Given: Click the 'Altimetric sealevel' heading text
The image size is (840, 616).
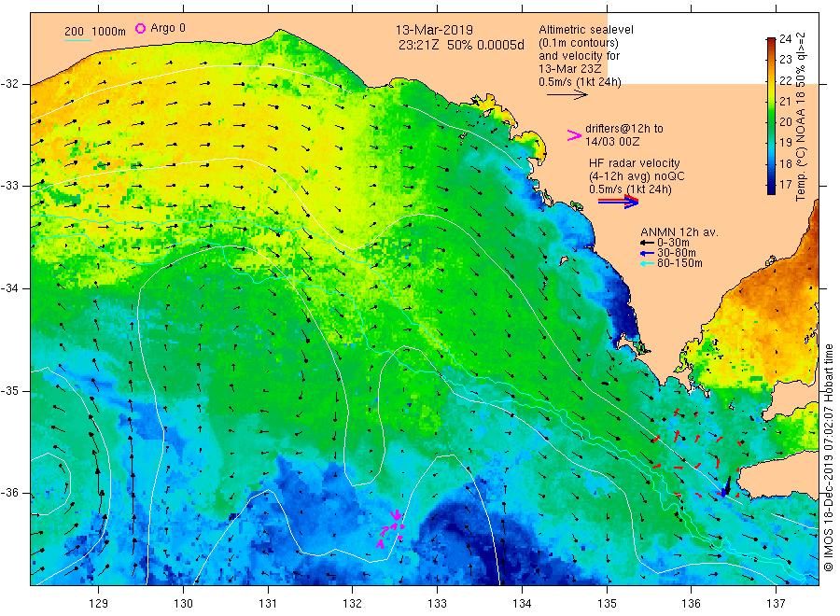Looking at the screenshot, I should tap(585, 30).
